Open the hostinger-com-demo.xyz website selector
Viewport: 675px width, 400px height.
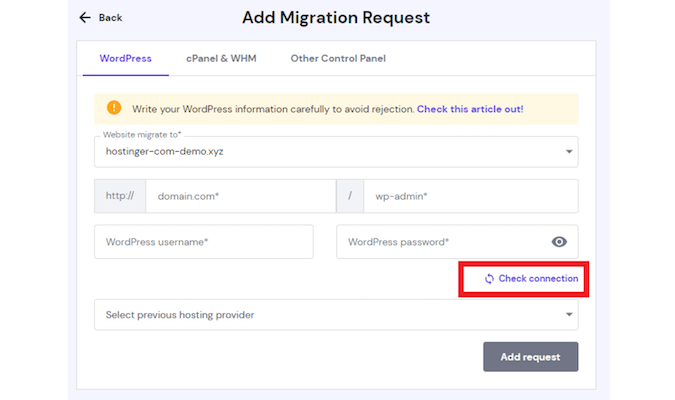pyautogui.click(x=336, y=152)
